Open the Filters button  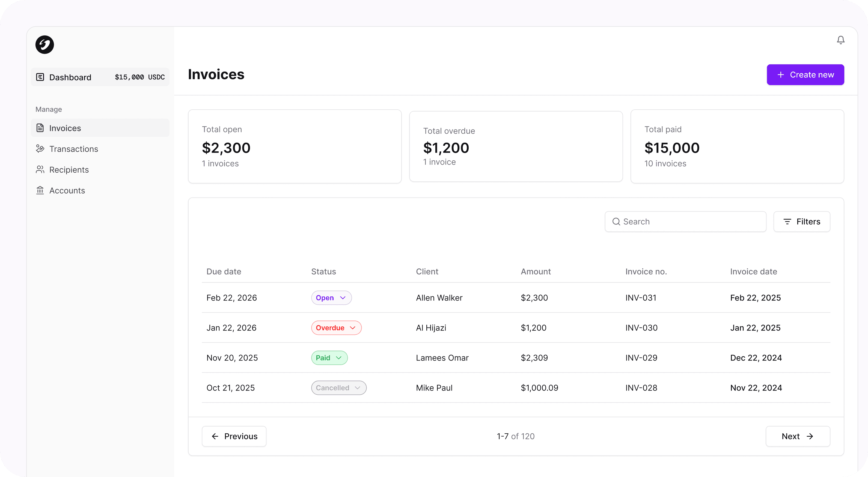tap(801, 221)
